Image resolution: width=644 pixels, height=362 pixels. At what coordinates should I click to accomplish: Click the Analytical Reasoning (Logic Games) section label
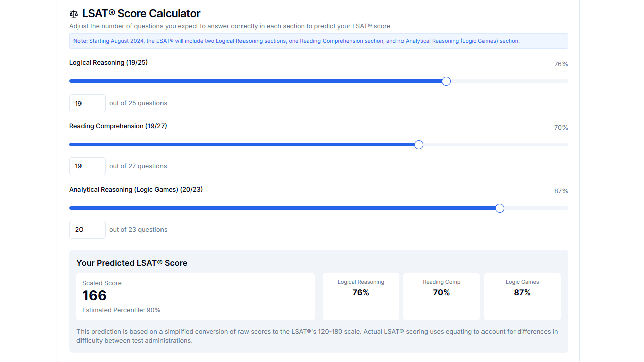[136, 189]
